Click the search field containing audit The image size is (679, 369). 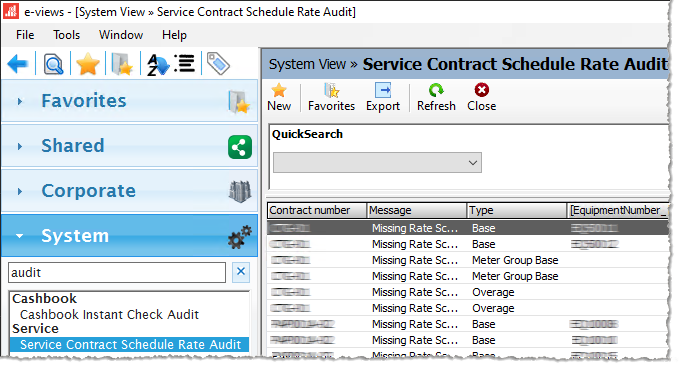pyautogui.click(x=117, y=272)
